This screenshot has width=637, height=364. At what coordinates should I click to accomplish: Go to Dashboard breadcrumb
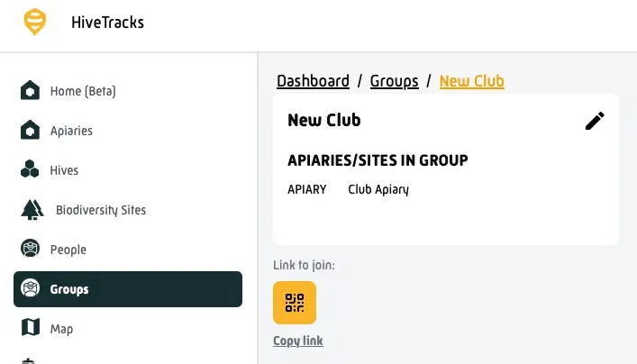click(x=313, y=81)
